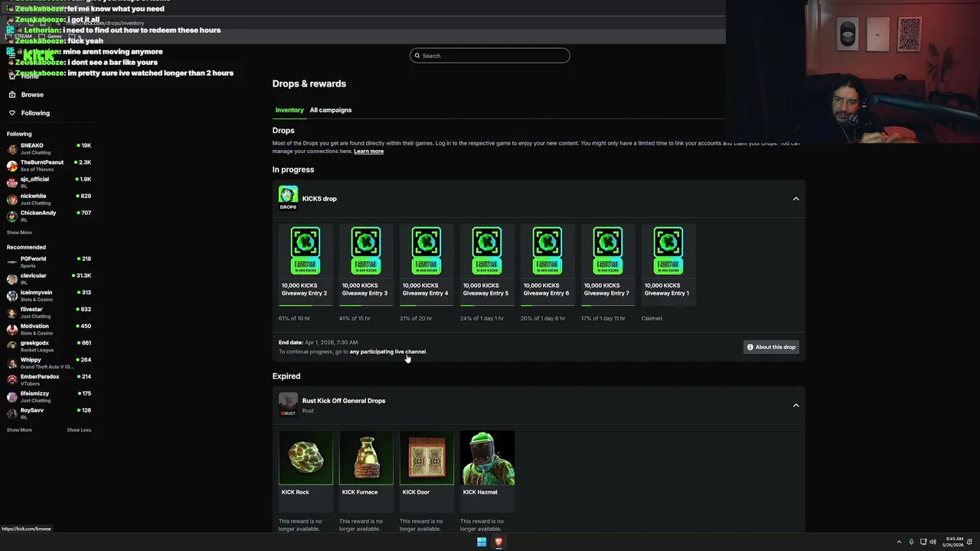The width and height of the screenshot is (980, 551).
Task: Show Less recommended channels
Action: pyautogui.click(x=79, y=430)
